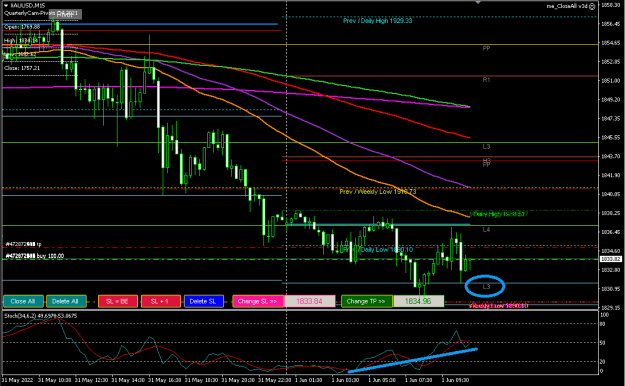The image size is (625, 386).
Task: Click the buy 100.00 order label
Action: 35,256
